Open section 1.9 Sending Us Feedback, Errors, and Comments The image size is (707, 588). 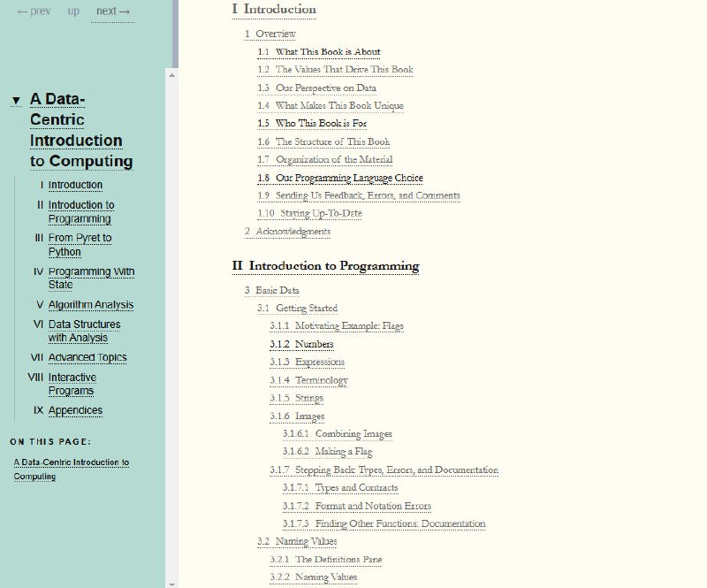(359, 195)
